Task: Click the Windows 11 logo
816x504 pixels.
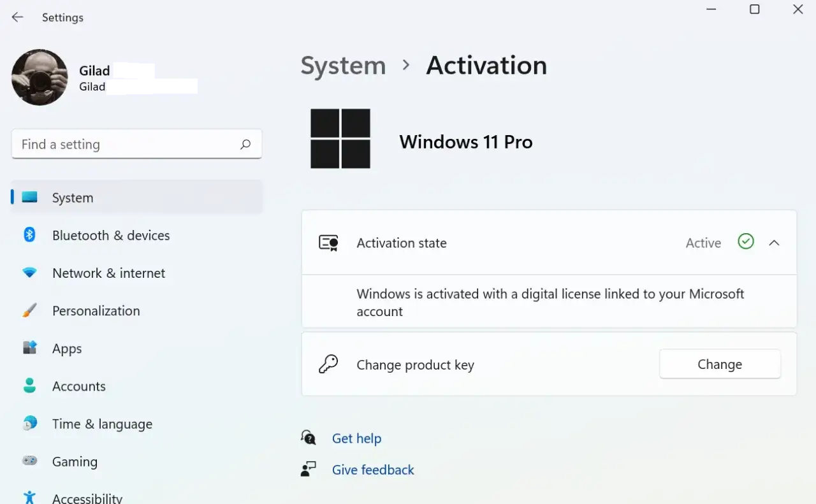Action: pos(340,138)
